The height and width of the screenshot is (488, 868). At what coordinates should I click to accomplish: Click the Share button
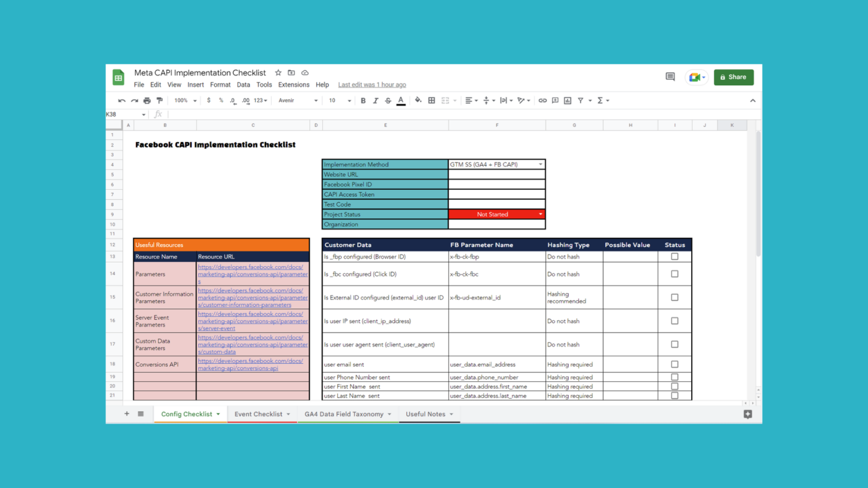[x=734, y=77]
